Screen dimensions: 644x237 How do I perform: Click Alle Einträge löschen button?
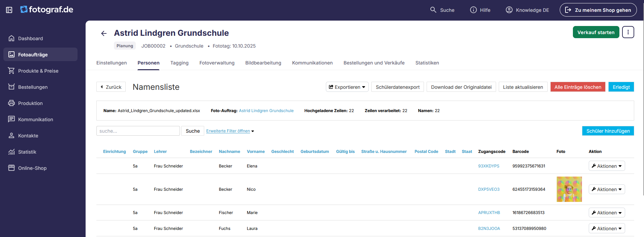(x=578, y=87)
